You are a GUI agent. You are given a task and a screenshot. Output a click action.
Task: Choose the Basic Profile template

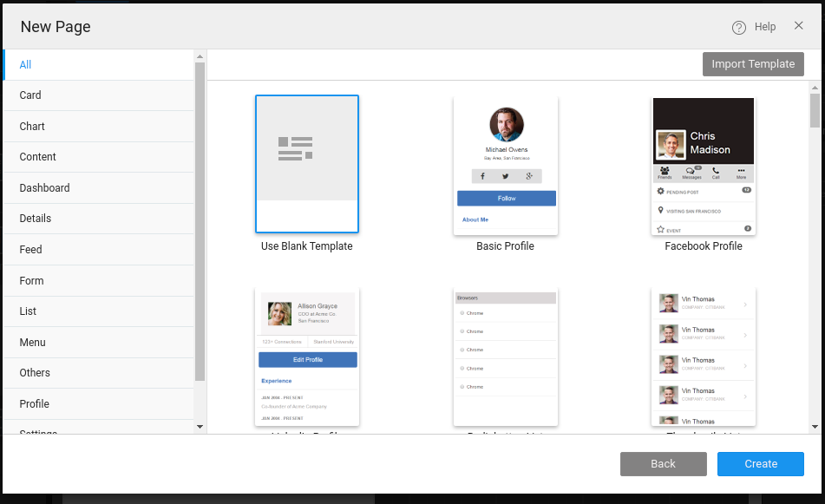click(x=505, y=165)
